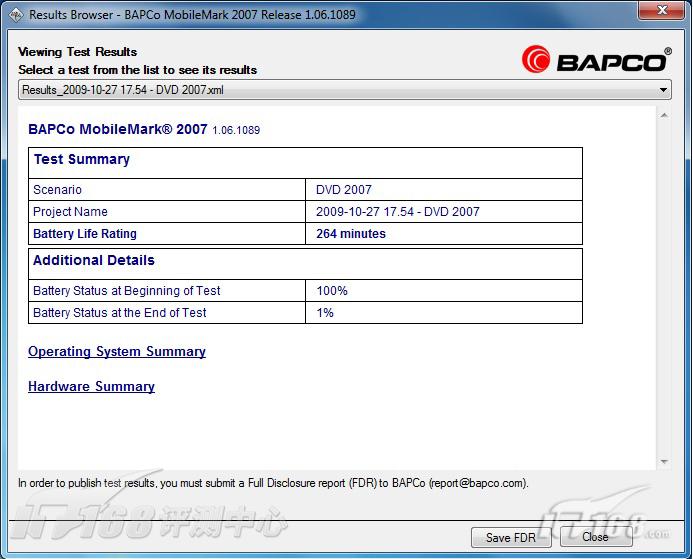
Task: Open the Operating System Summary link
Action: click(117, 352)
